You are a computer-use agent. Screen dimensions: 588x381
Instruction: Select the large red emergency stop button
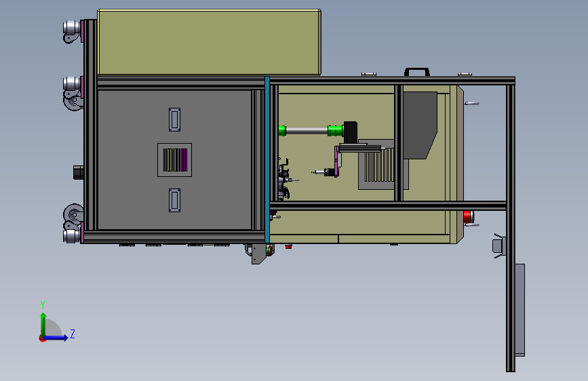(x=469, y=217)
